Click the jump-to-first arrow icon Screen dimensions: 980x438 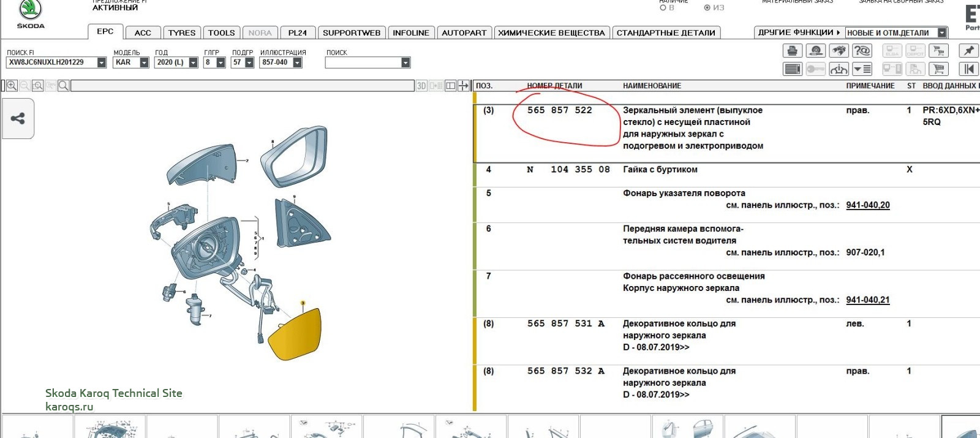(x=968, y=69)
